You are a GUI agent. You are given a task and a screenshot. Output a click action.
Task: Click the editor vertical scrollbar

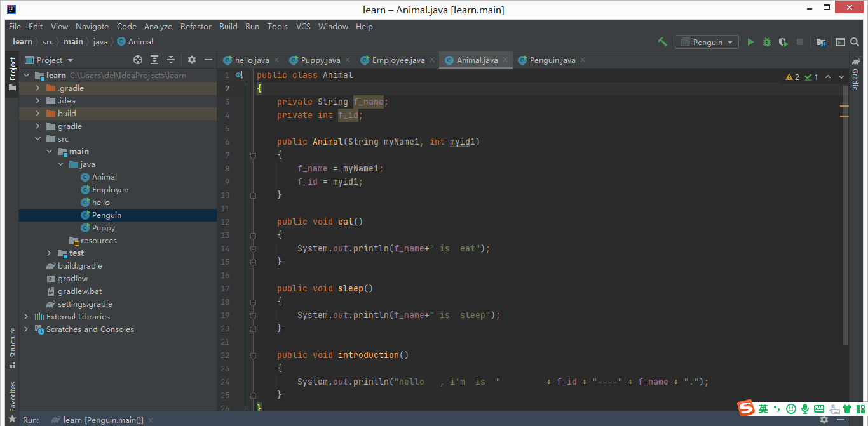coord(846,216)
